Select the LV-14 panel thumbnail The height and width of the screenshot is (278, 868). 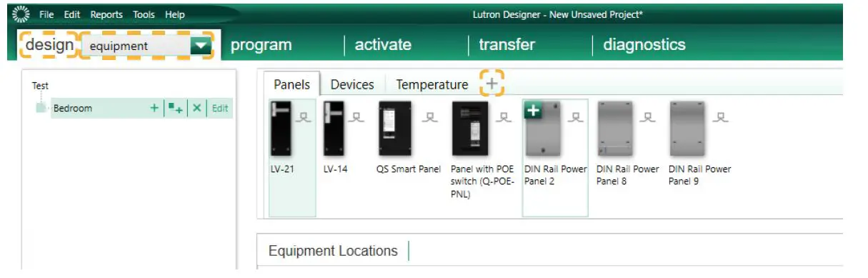(334, 129)
